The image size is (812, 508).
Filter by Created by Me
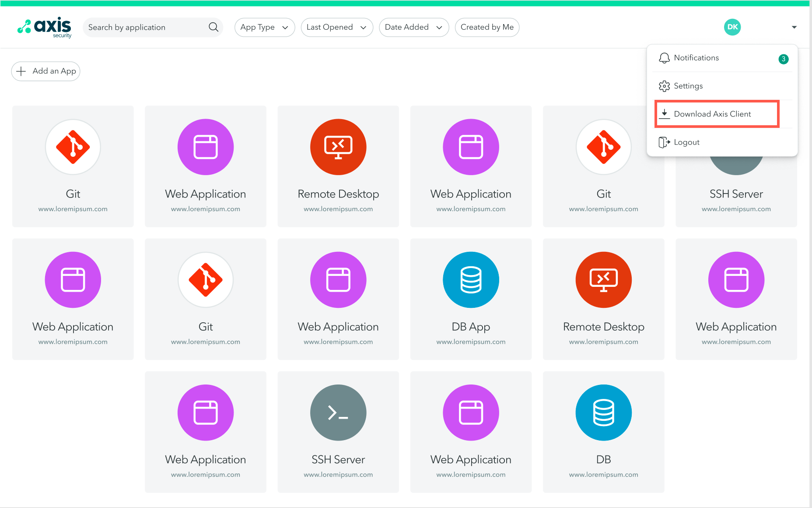(x=487, y=27)
